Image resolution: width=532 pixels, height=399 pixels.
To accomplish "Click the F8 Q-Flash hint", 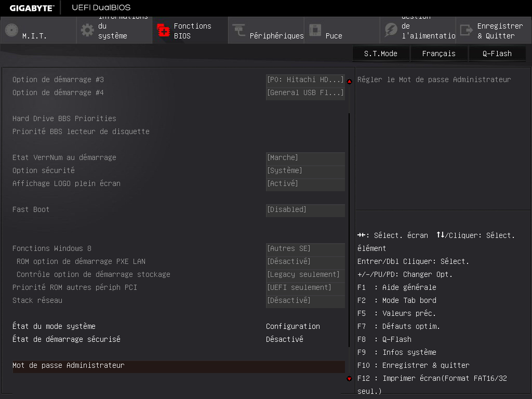I will (x=384, y=339).
